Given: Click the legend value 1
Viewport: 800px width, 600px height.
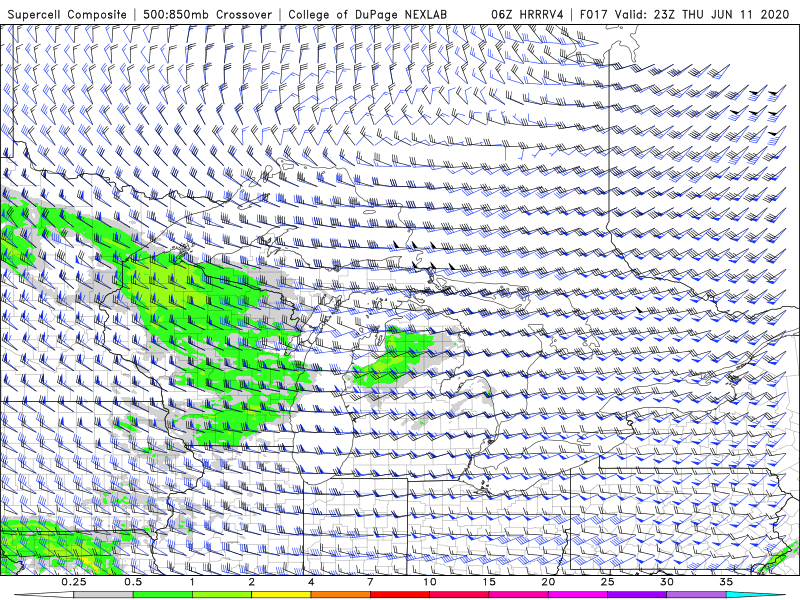Looking at the screenshot, I should coord(192,582).
